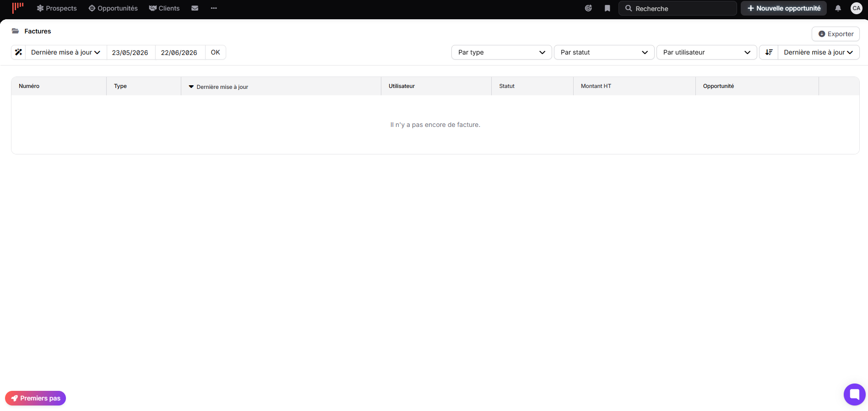Open the chat support bubble

854,394
